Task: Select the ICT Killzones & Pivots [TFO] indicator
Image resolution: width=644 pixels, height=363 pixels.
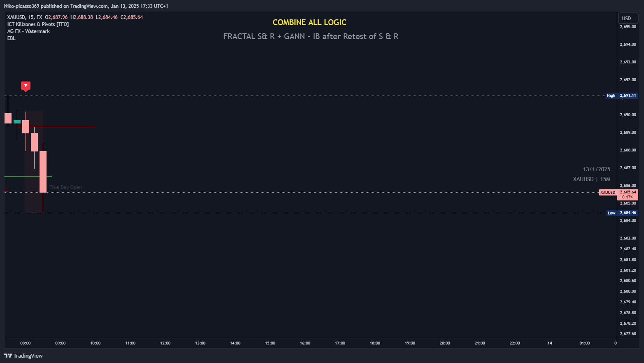Action: [x=38, y=24]
